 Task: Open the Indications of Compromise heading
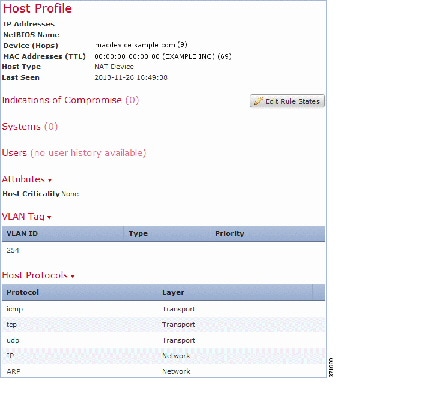(70, 100)
